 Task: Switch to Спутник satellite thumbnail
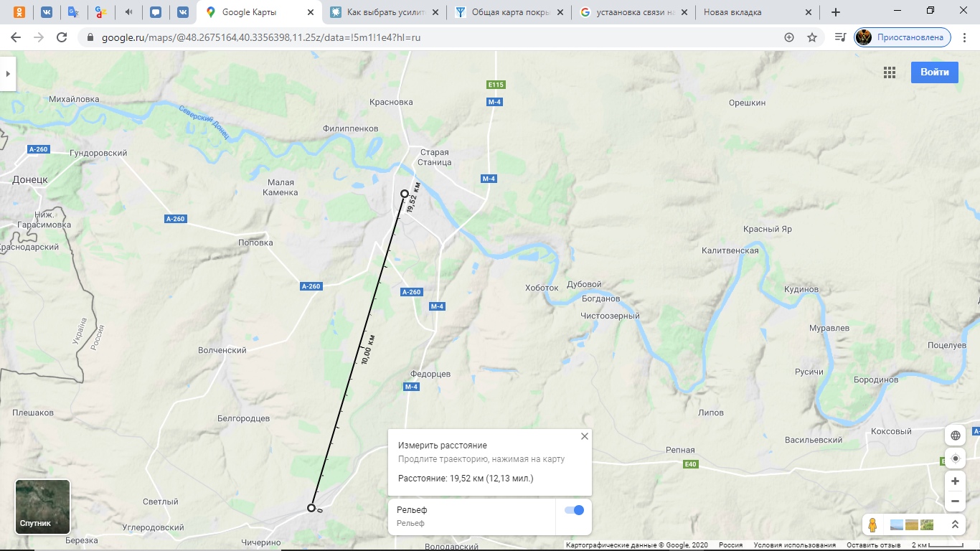pyautogui.click(x=43, y=507)
